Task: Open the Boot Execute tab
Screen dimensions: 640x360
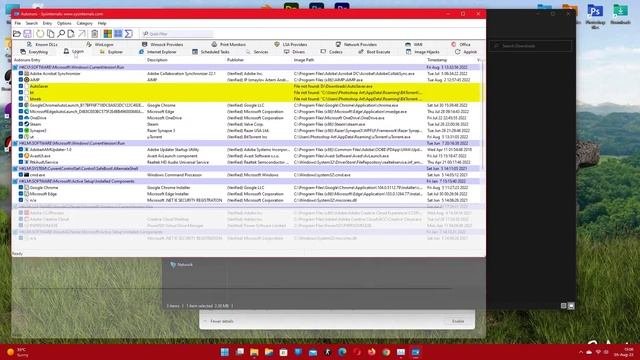Action: (374, 52)
